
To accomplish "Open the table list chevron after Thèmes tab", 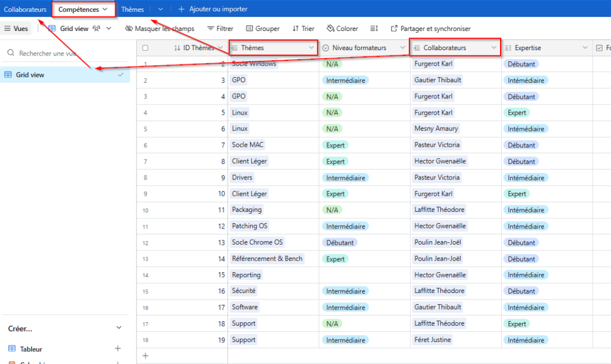I will click(161, 9).
